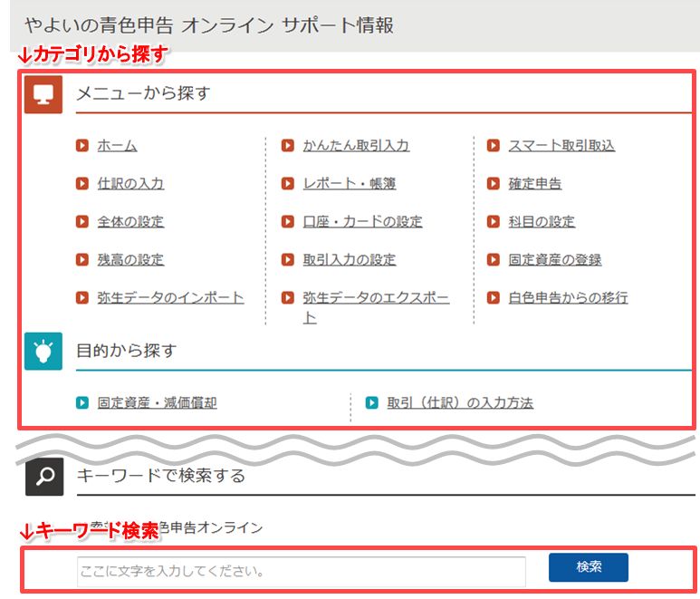This screenshot has height=599, width=700.
Task: Open the かんたん取引入力 link
Action: [356, 146]
